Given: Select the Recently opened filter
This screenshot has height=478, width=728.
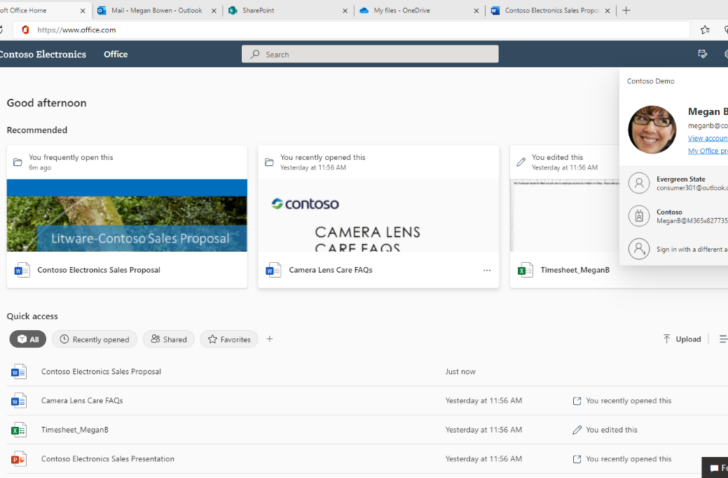Looking at the screenshot, I should (x=94, y=339).
